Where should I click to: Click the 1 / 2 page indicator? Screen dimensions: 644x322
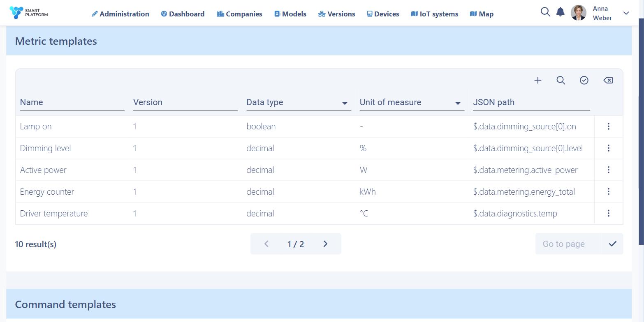point(296,244)
